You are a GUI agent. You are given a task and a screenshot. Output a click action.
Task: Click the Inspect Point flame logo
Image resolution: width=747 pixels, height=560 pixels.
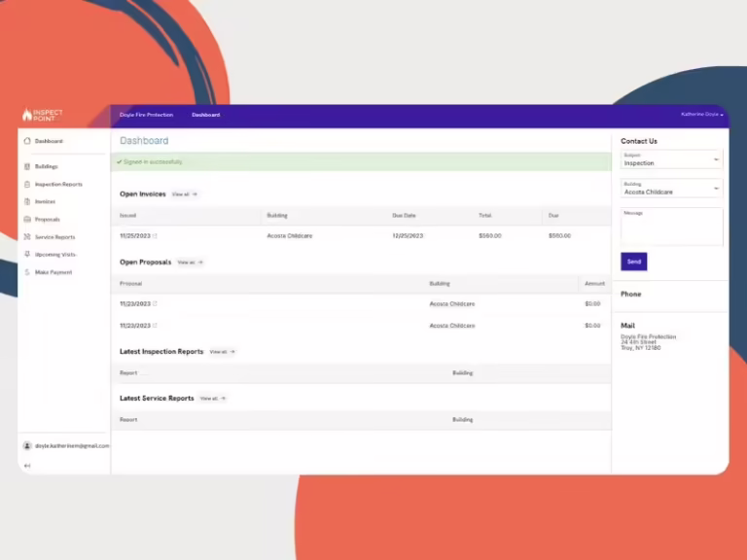click(x=27, y=115)
